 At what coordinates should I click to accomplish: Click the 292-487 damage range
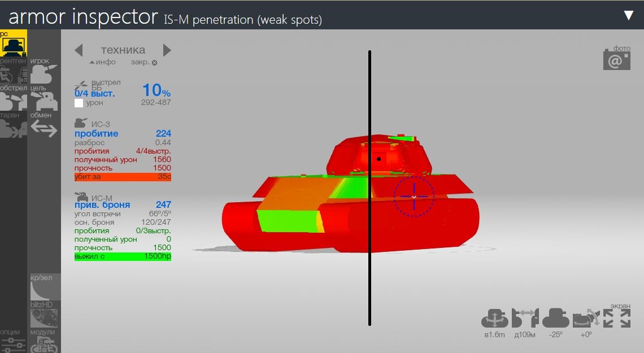coord(156,102)
